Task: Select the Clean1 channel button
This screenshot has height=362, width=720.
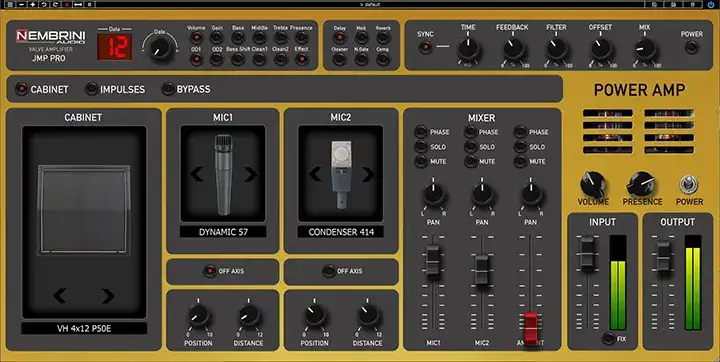Action: pyautogui.click(x=259, y=59)
